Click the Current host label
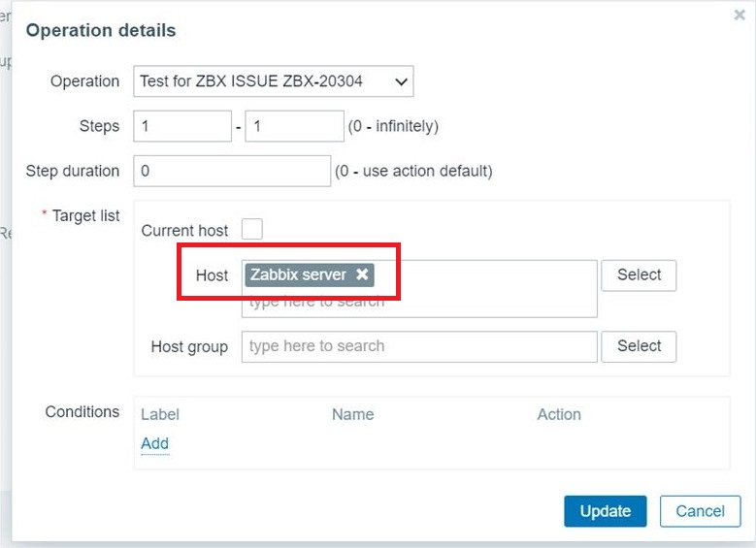 (184, 231)
